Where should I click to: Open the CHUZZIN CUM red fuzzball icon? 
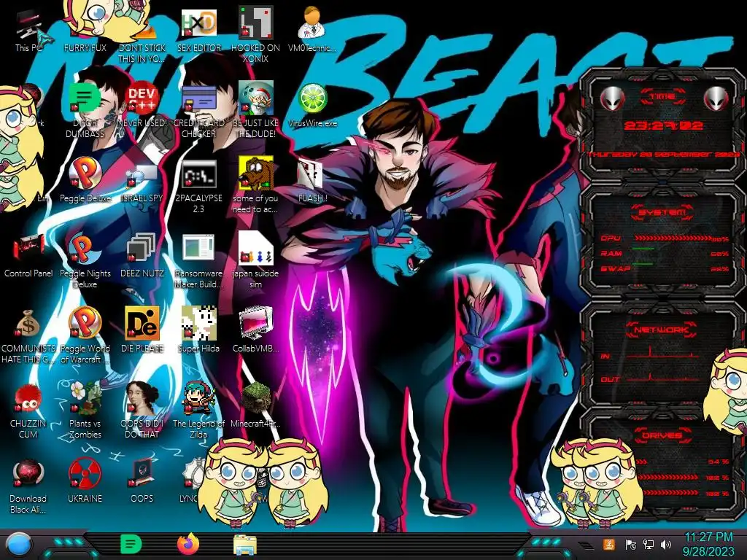pos(28,411)
